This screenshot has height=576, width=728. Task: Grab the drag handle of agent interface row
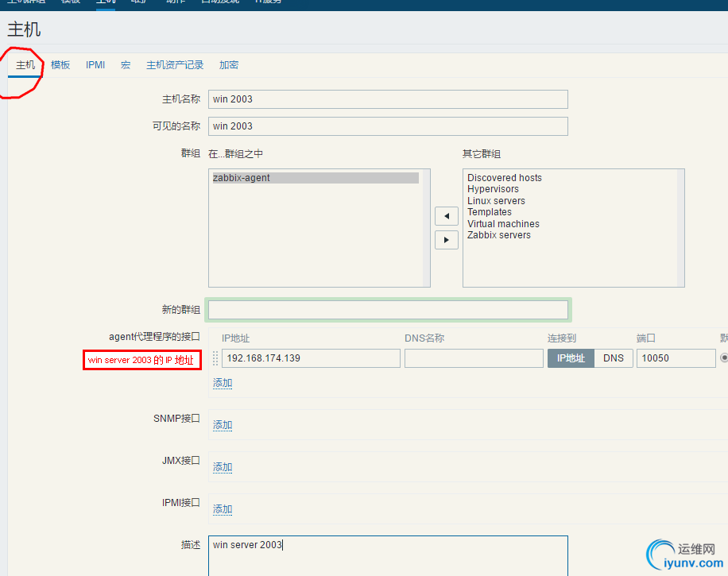pyautogui.click(x=215, y=358)
